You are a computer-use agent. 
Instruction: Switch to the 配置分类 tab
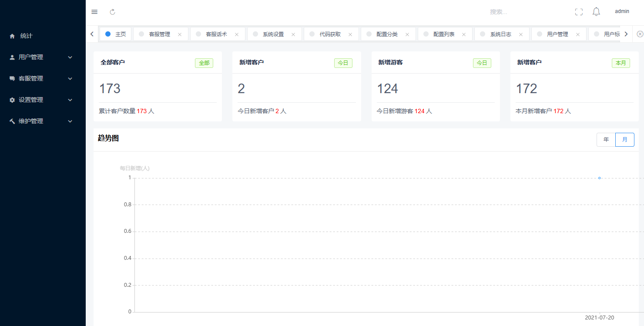(x=387, y=34)
